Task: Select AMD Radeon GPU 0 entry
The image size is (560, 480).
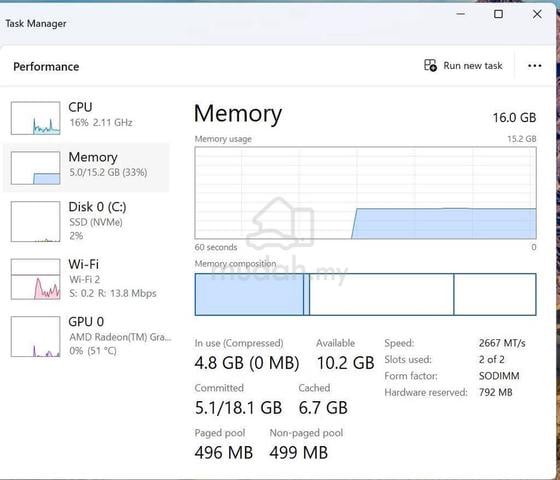Action: [x=86, y=336]
